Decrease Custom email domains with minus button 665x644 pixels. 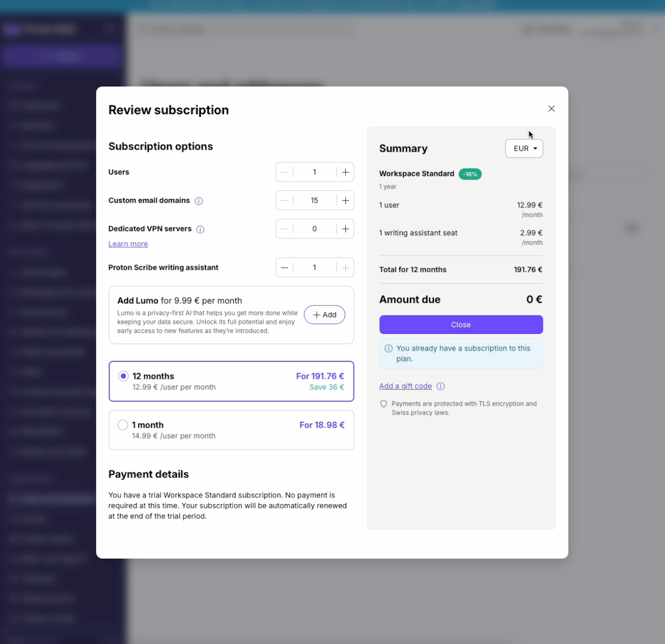(x=285, y=200)
